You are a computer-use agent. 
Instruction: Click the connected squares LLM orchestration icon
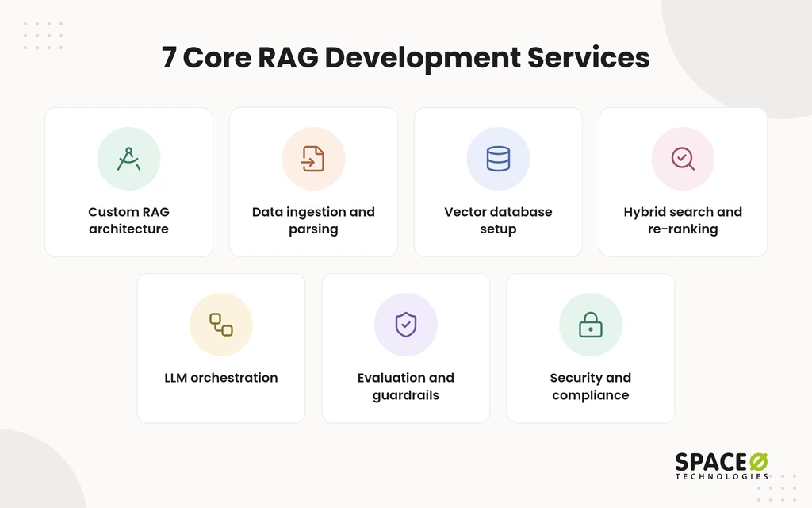(x=221, y=325)
